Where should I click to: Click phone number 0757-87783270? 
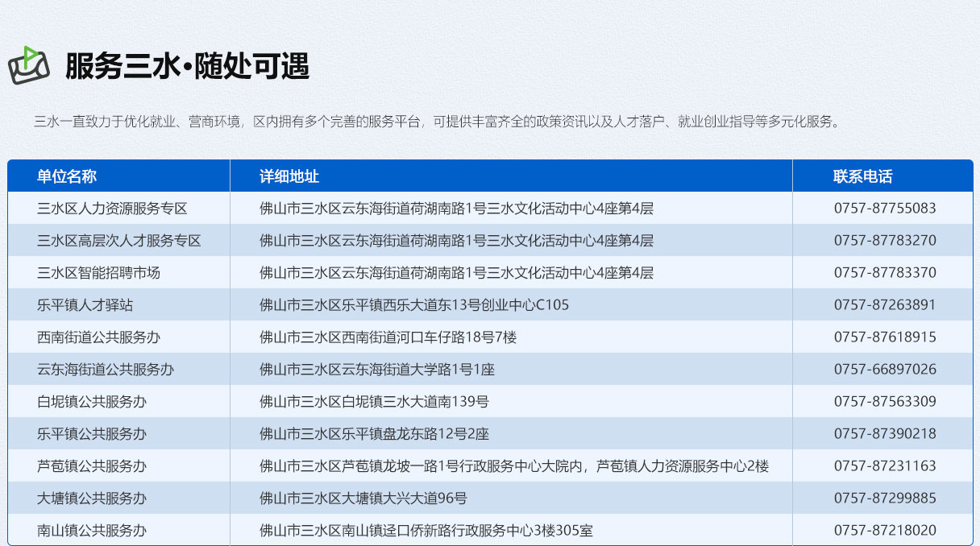click(885, 241)
